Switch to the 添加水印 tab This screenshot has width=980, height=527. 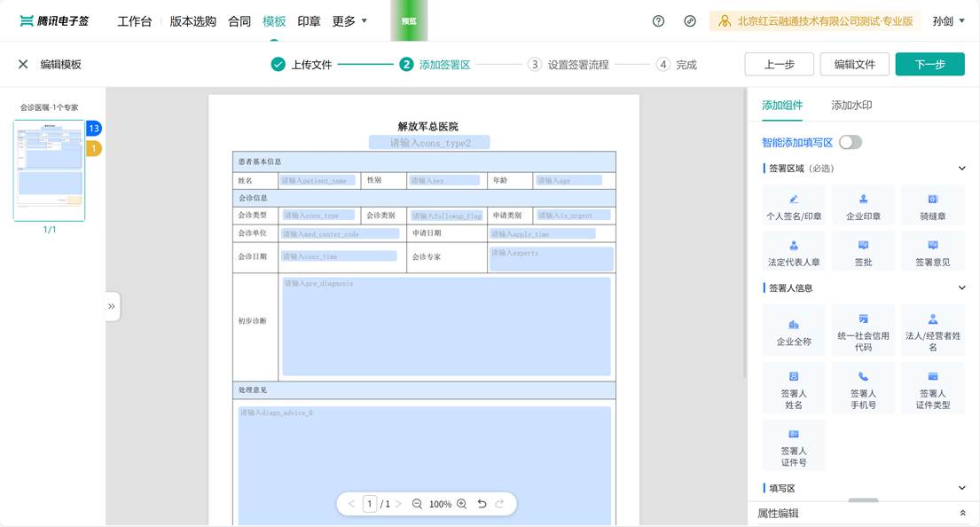pyautogui.click(x=851, y=106)
